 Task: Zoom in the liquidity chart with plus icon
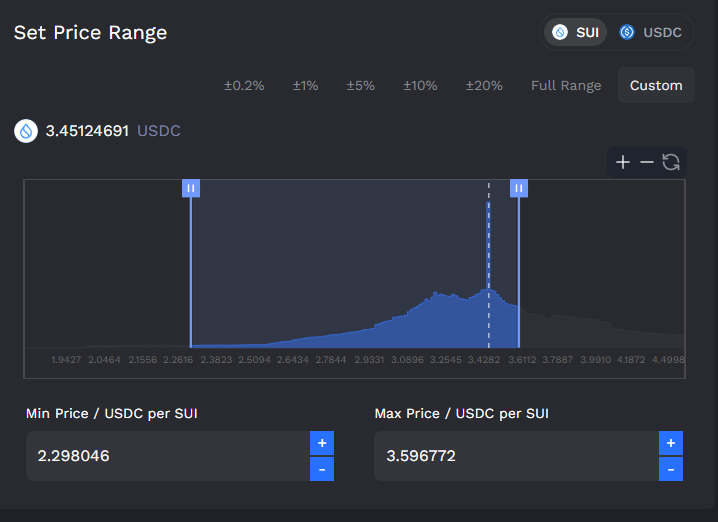623,162
